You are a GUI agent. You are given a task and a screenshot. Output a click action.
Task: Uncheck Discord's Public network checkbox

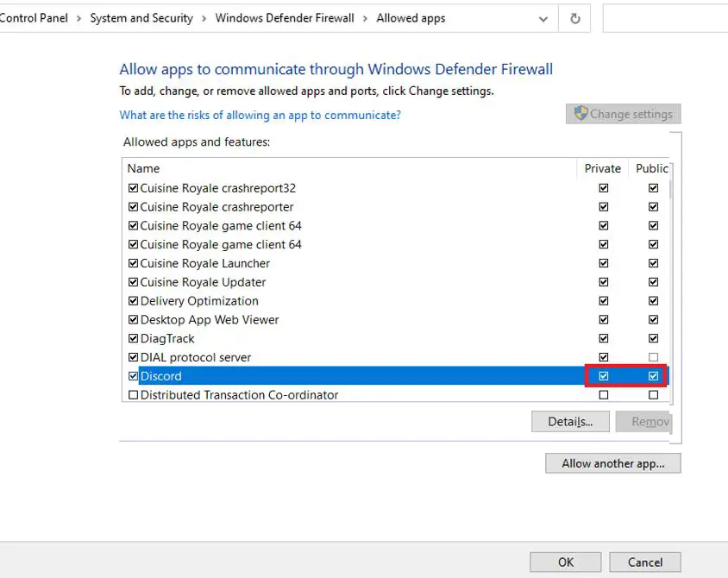pyautogui.click(x=653, y=376)
